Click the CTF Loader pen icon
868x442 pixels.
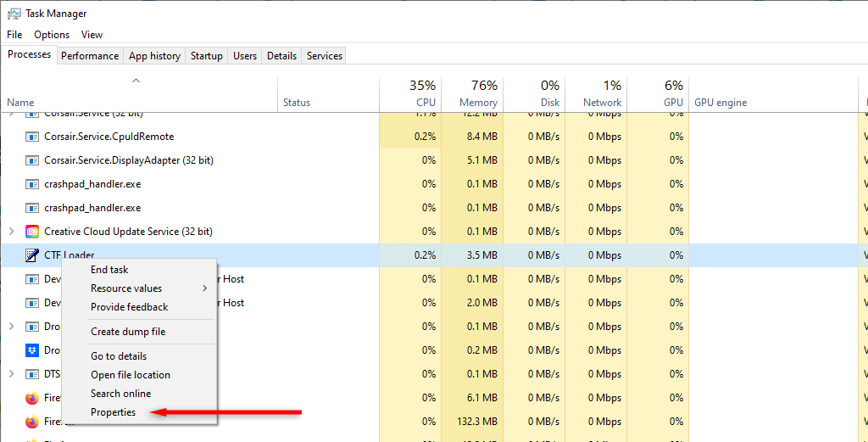[32, 255]
